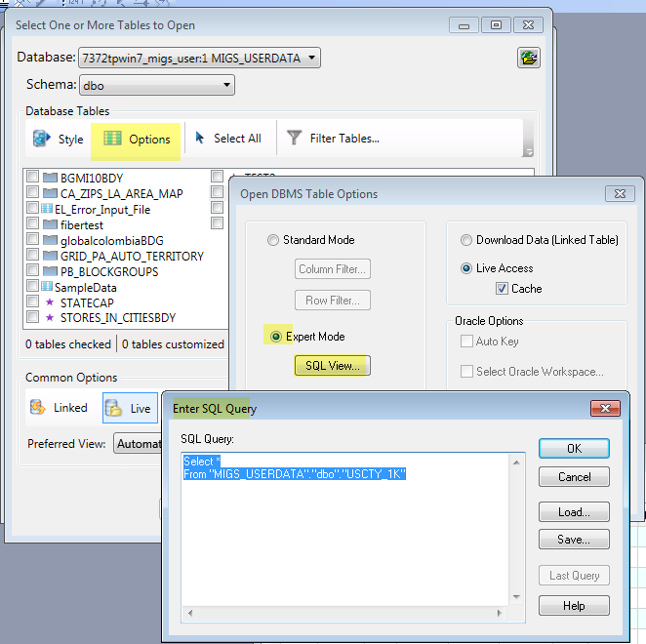
Task: Open the Schema dbo dropdown
Action: (x=157, y=86)
